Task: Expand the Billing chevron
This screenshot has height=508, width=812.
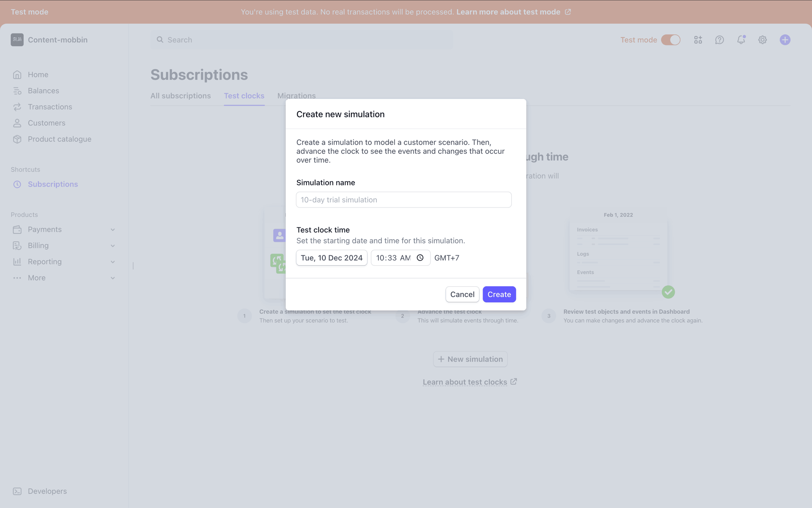Action: 112,246
